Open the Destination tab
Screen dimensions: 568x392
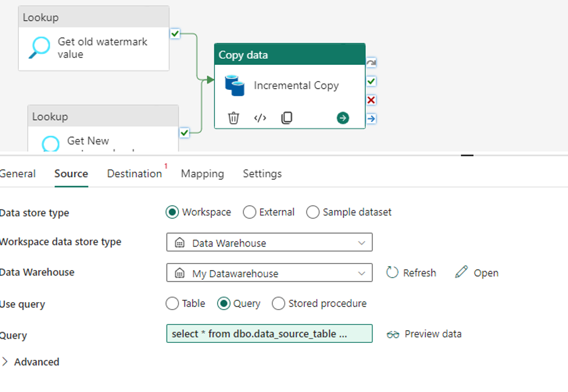[134, 174]
